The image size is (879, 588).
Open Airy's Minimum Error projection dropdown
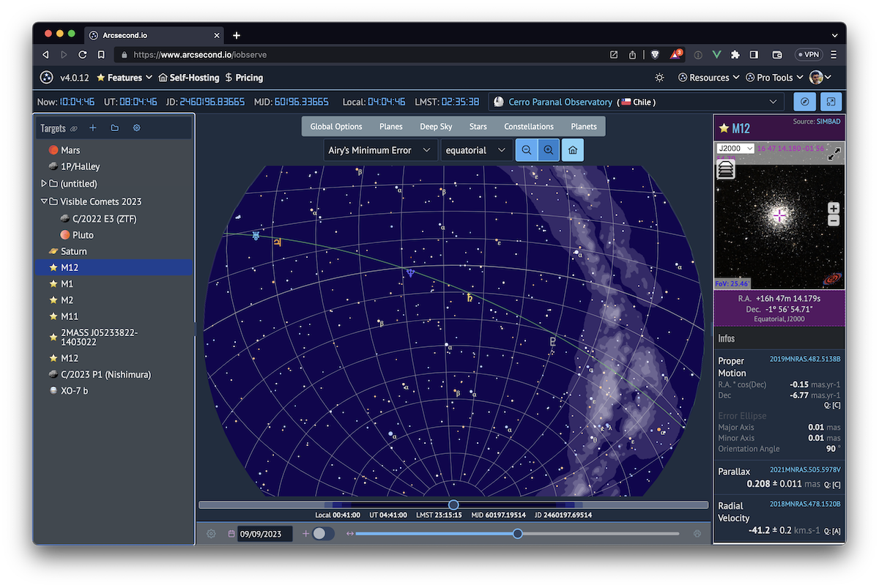tap(380, 150)
